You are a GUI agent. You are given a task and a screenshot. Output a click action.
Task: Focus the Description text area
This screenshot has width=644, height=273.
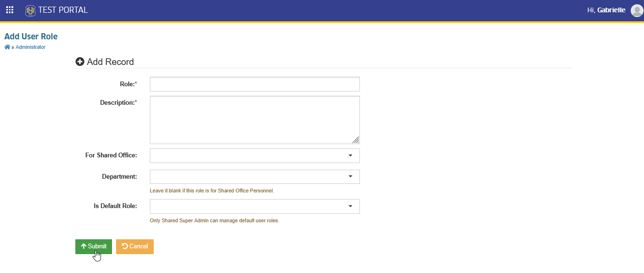(255, 120)
